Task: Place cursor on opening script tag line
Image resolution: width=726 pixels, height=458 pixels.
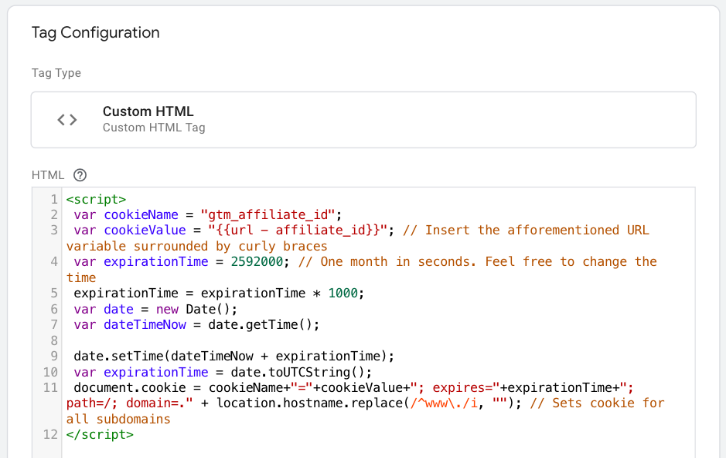Action: click(96, 198)
